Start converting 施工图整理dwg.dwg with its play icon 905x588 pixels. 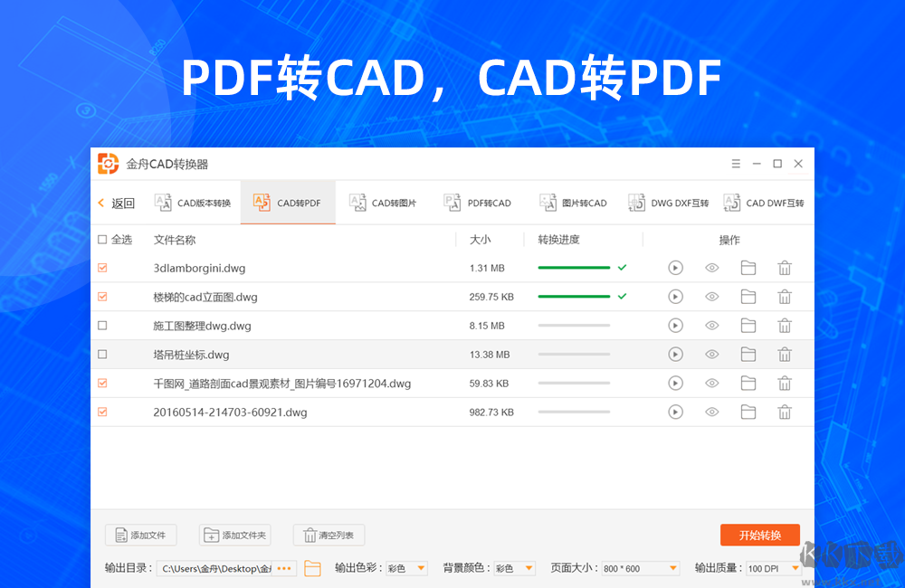(x=675, y=325)
